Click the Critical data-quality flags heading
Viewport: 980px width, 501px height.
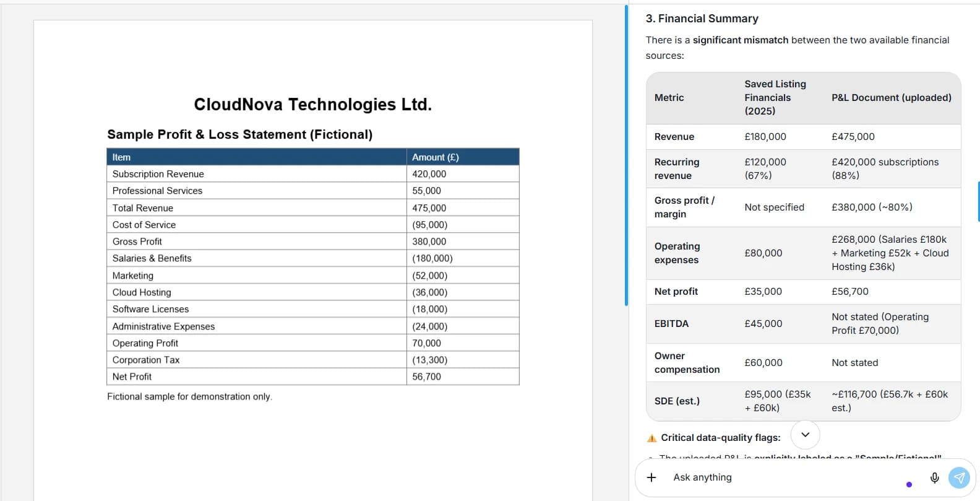click(x=721, y=438)
